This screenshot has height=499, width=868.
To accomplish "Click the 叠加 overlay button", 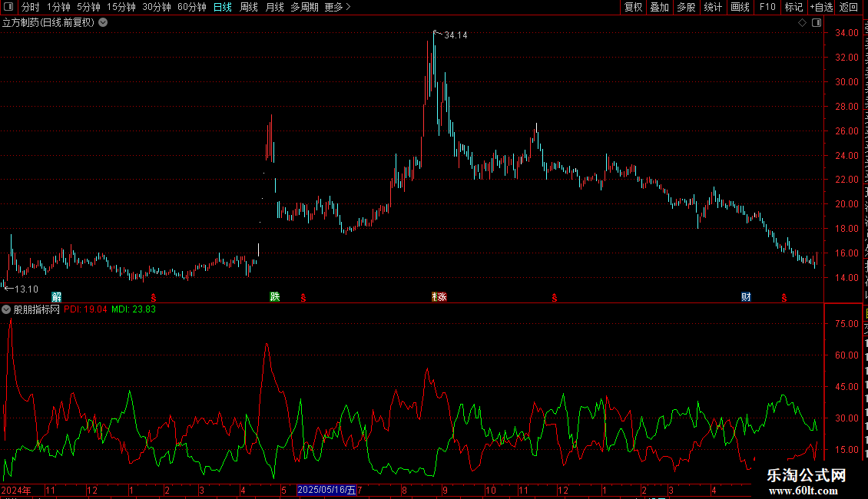I will [659, 7].
